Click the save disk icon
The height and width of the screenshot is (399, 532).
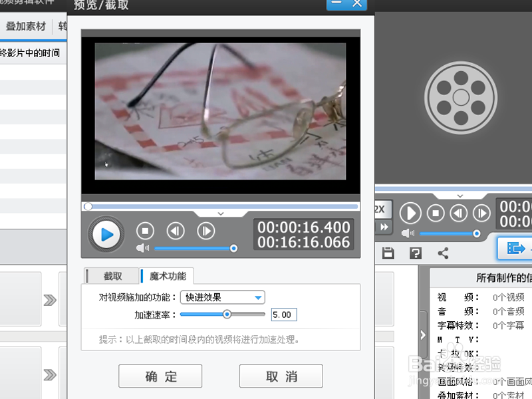coord(388,253)
